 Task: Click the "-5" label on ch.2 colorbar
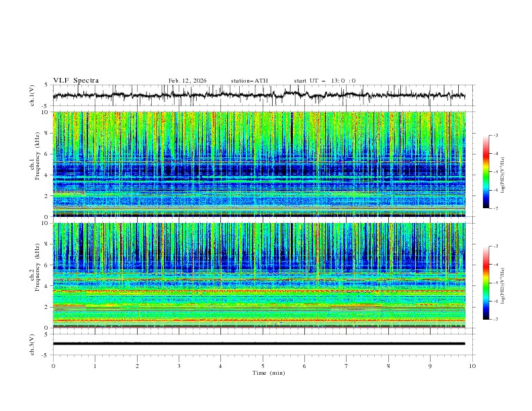tap(496, 283)
